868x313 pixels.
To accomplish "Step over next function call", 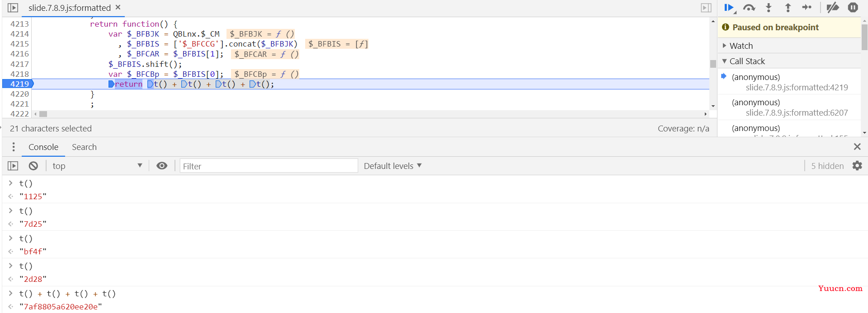I will 749,8.
